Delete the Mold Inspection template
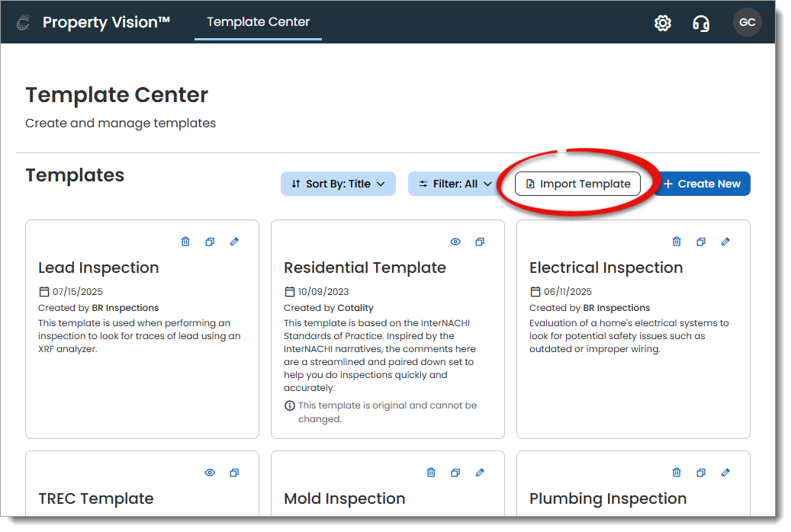The height and width of the screenshot is (532, 791). point(431,473)
